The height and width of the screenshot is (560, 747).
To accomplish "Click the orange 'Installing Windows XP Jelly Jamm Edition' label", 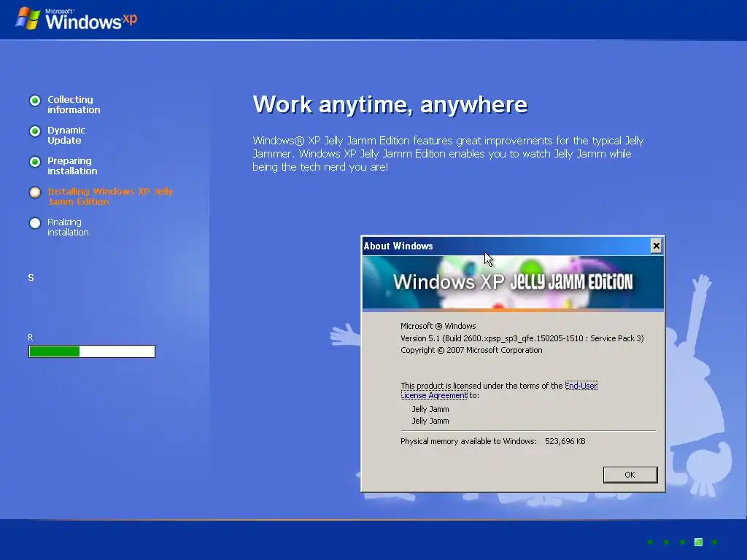I will point(110,196).
